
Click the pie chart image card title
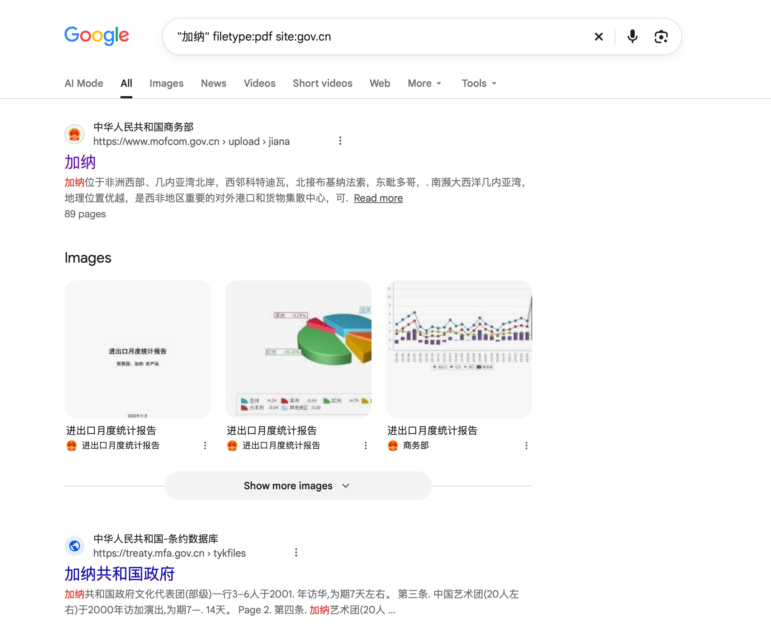pyautogui.click(x=271, y=430)
